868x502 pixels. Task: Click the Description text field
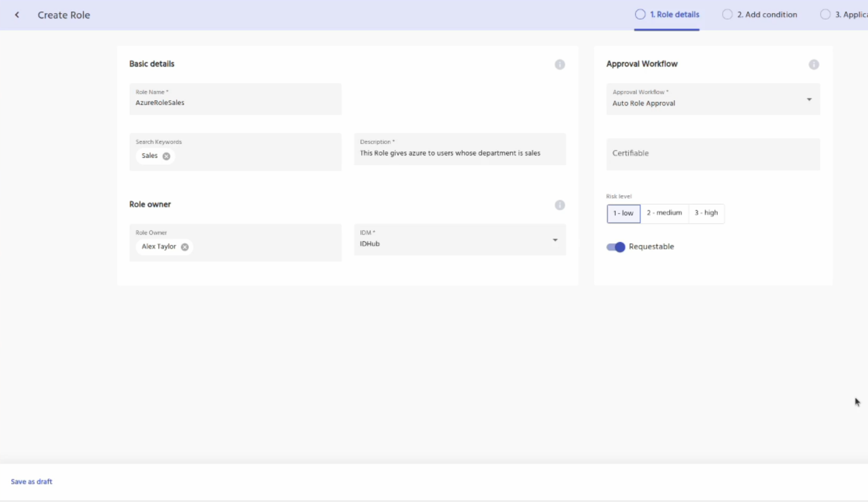pos(460,153)
